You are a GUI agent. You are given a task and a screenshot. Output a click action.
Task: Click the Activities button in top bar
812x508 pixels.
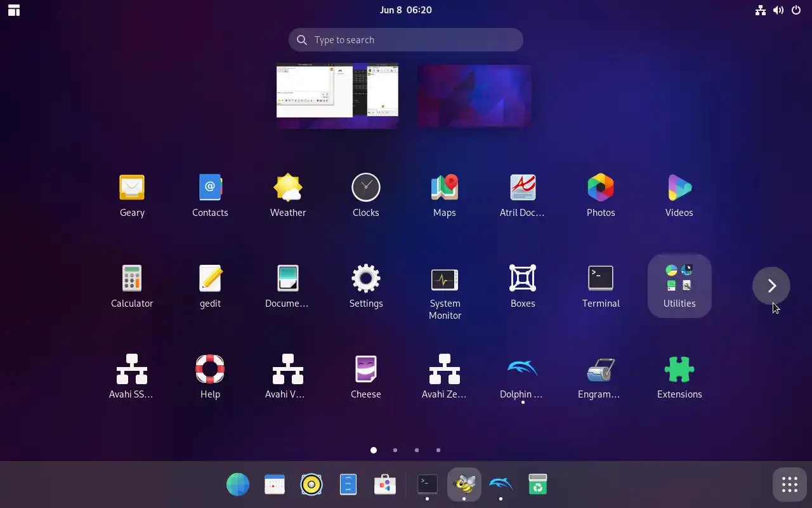(x=14, y=10)
